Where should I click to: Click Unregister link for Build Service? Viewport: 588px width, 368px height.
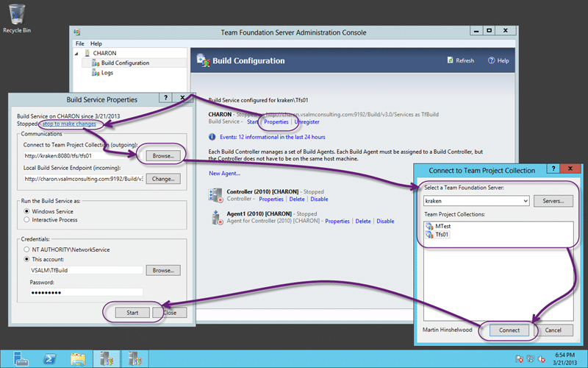(307, 121)
